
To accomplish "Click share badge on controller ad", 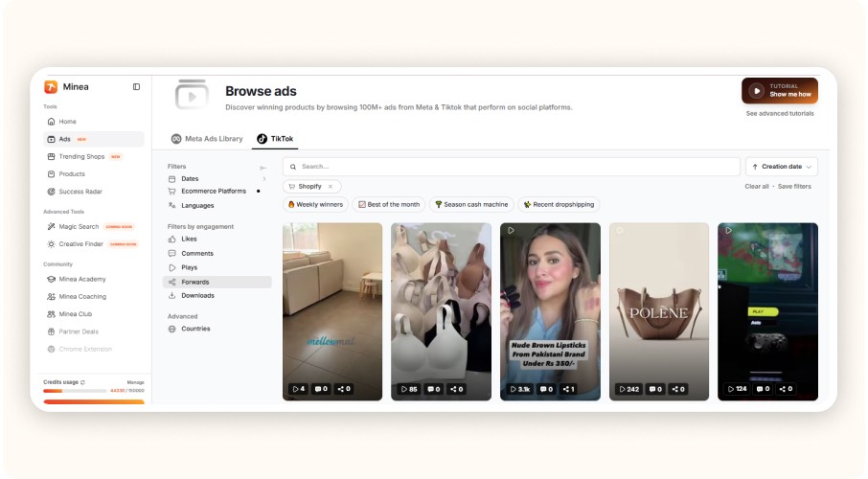I will (786, 389).
